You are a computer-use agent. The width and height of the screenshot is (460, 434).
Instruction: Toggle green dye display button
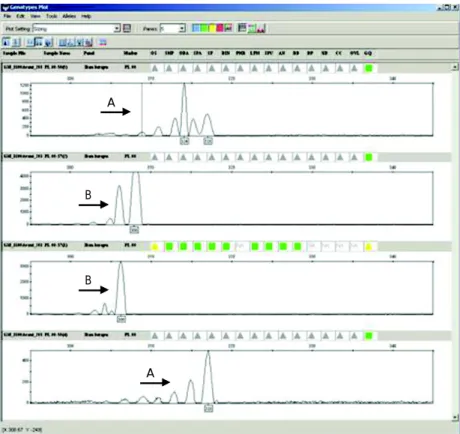tap(204, 28)
